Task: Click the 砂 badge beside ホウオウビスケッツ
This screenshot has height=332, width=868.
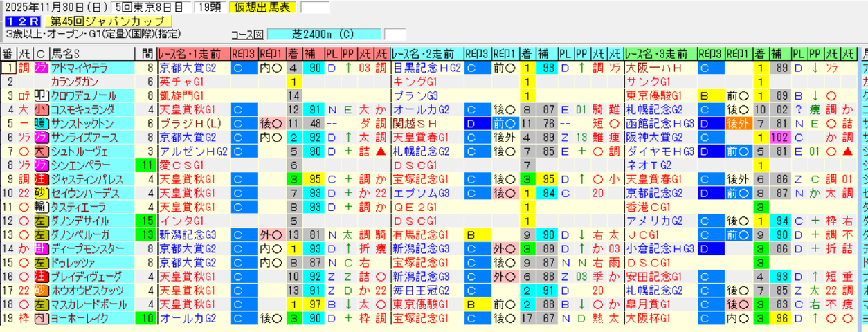Action: (x=40, y=290)
